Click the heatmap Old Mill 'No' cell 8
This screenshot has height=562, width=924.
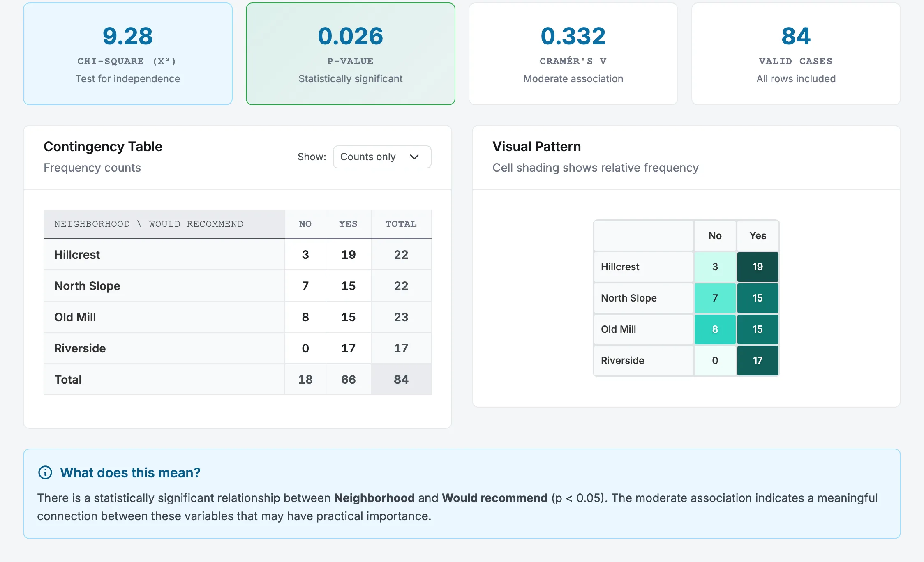[715, 329]
